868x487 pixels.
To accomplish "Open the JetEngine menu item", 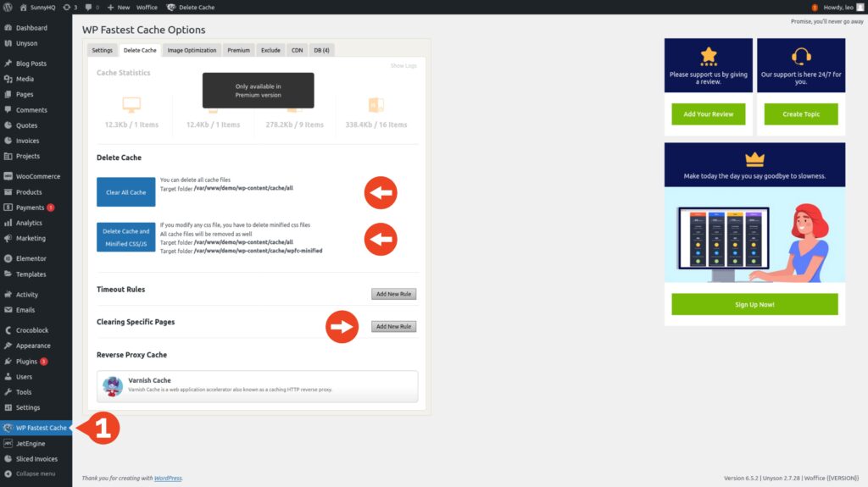I will tap(30, 443).
